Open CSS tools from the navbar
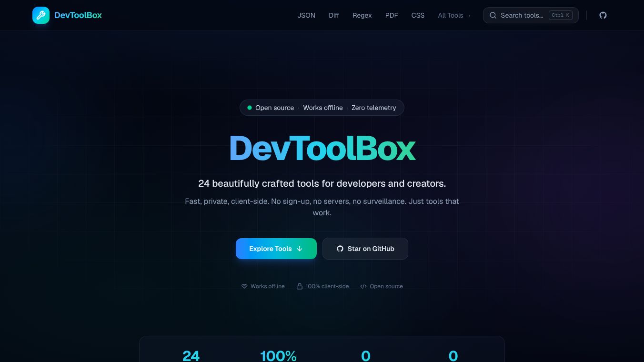This screenshot has height=362, width=644. (x=418, y=15)
